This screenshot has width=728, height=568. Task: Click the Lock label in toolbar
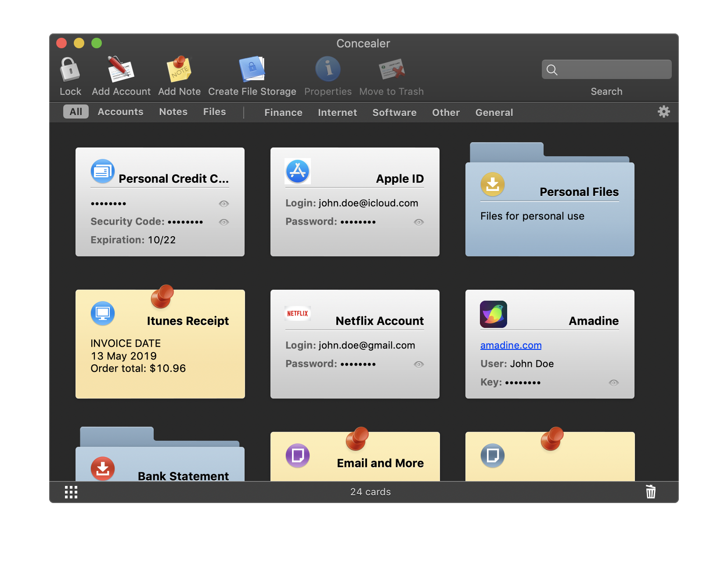click(x=70, y=91)
